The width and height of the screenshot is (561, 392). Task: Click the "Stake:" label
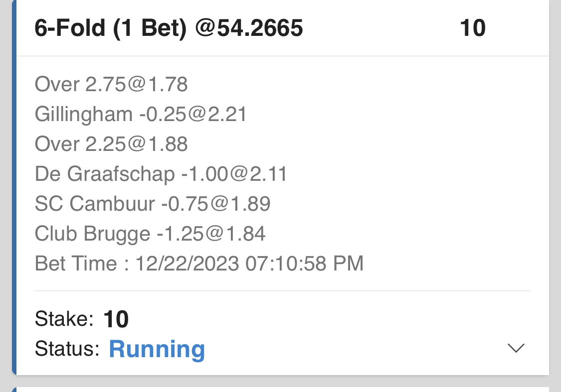pos(64,319)
